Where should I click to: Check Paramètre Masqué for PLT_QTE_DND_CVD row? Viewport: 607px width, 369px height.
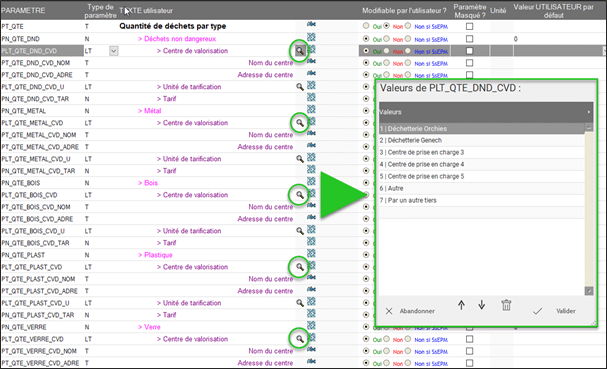pos(470,51)
